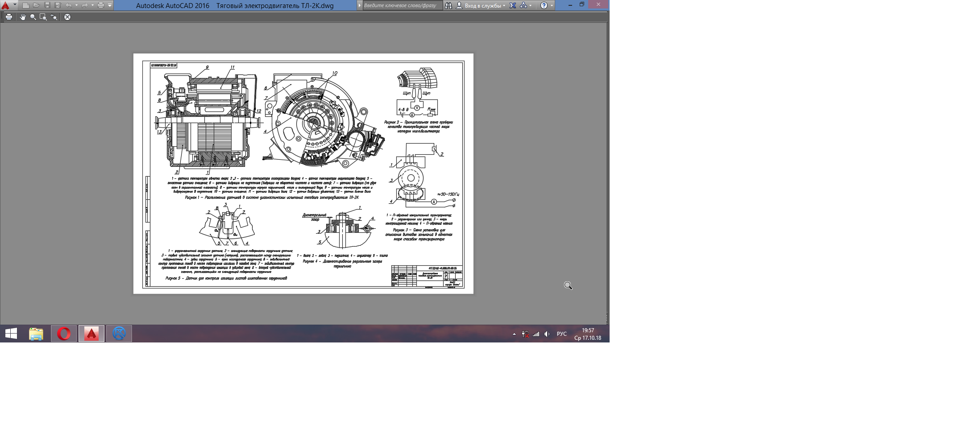Click the Print icon in preview toolbar
The width and height of the screenshot is (980, 437).
tap(9, 17)
